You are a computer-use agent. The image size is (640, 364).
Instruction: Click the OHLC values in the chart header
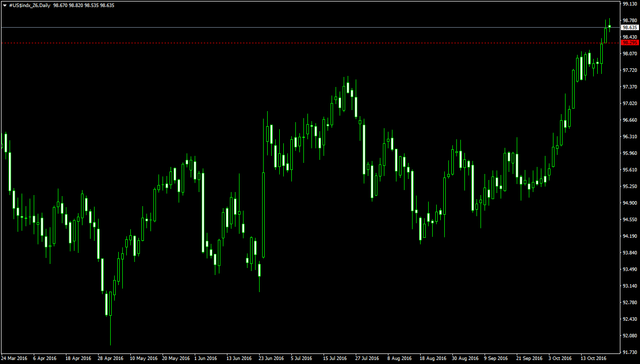(x=84, y=5)
